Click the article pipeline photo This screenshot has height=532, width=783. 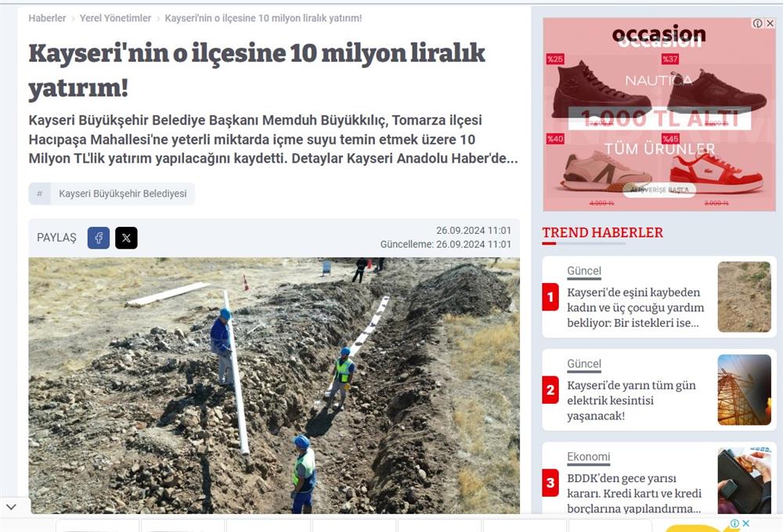[273, 385]
